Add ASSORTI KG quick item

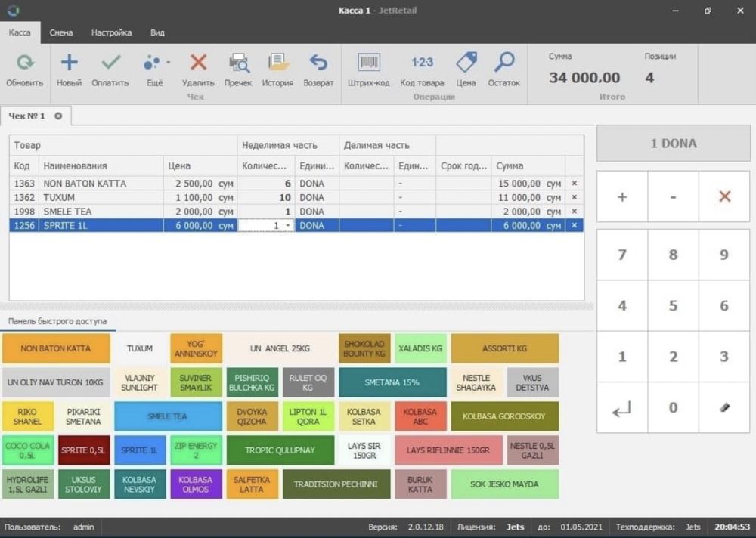pyautogui.click(x=505, y=348)
